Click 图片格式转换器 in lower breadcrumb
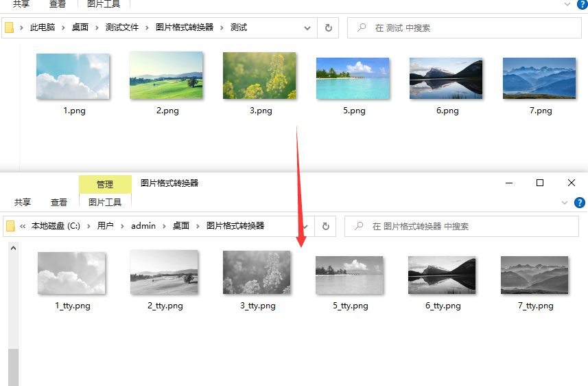588x386 pixels. coord(235,226)
